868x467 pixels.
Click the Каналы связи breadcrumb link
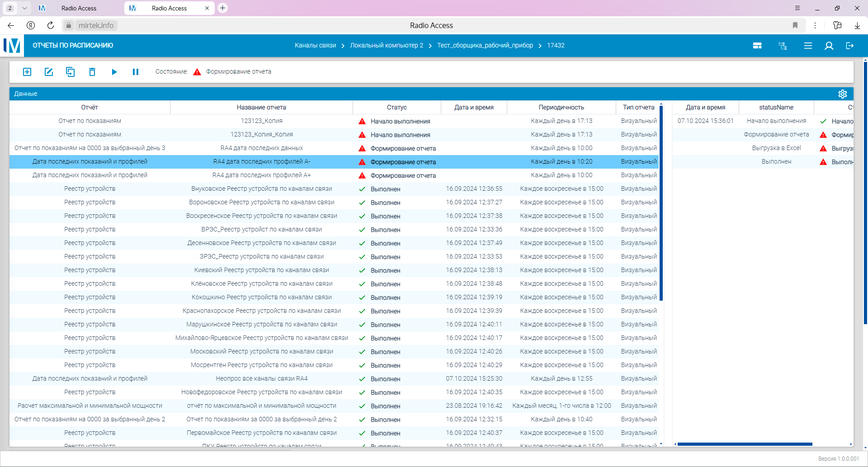[x=315, y=46]
